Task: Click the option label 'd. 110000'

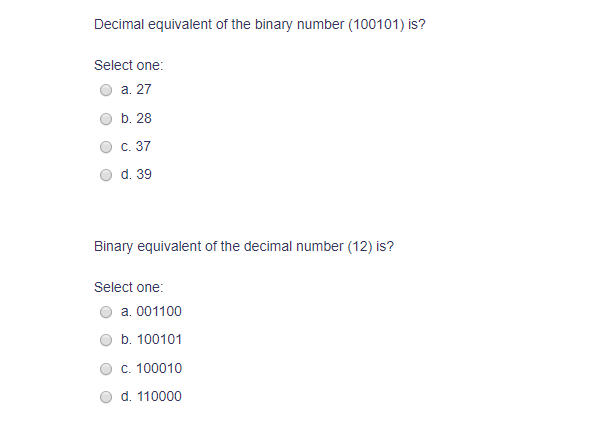Action: click(x=151, y=396)
